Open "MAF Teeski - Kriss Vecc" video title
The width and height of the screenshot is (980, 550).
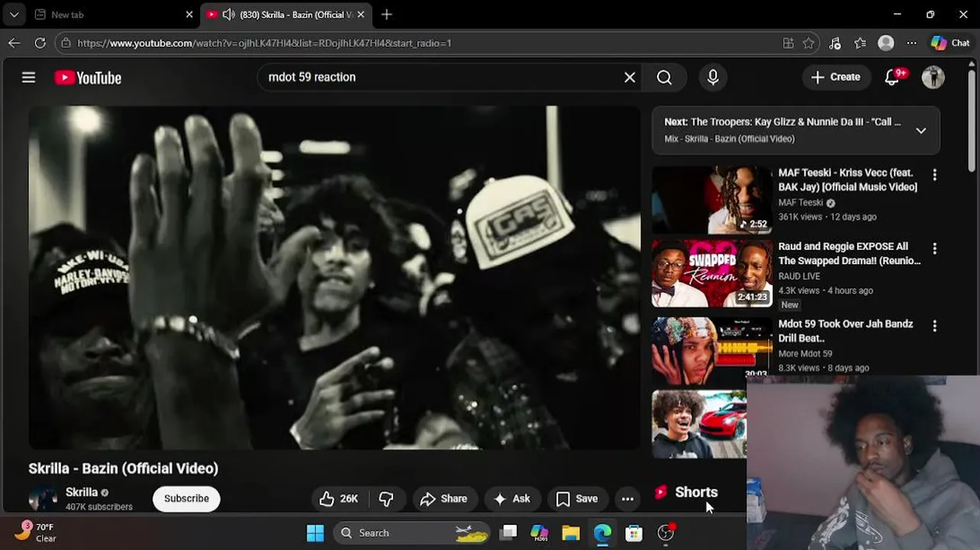click(847, 180)
